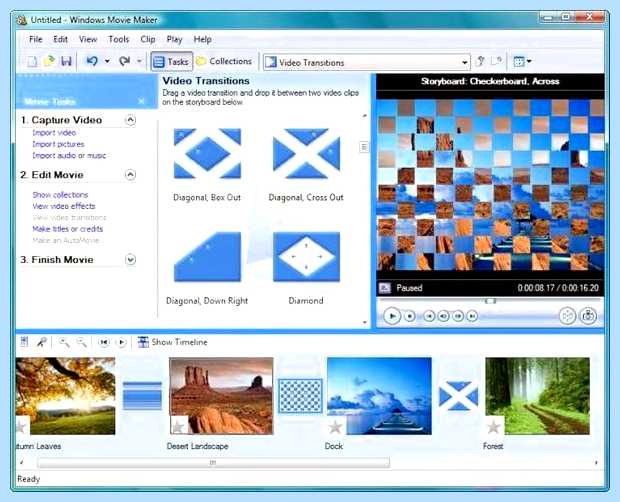620x502 pixels.
Task: Toggle the Tasks pane button
Action: [x=172, y=62]
